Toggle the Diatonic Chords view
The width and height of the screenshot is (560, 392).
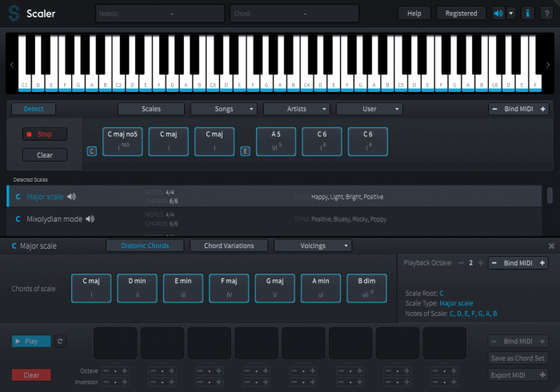pyautogui.click(x=145, y=246)
